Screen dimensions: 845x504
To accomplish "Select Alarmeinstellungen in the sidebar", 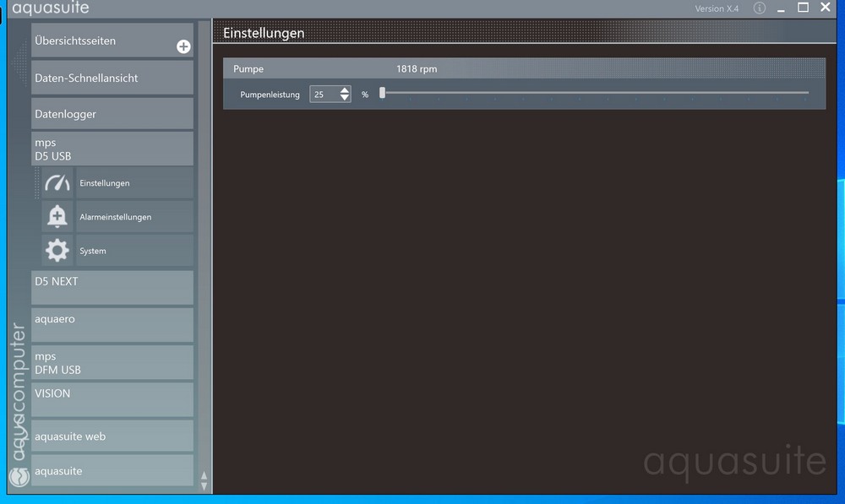I will pyautogui.click(x=134, y=217).
